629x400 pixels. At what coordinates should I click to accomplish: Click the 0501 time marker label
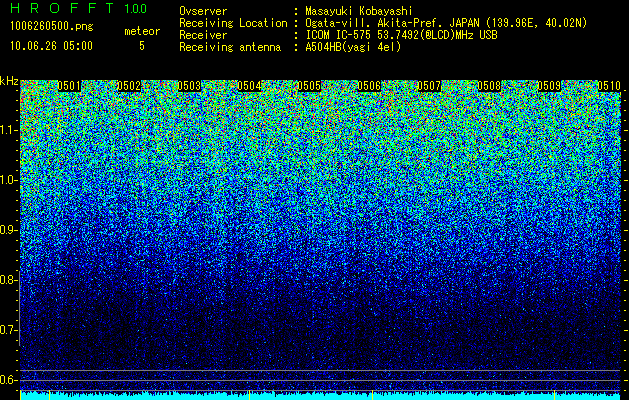69,86
